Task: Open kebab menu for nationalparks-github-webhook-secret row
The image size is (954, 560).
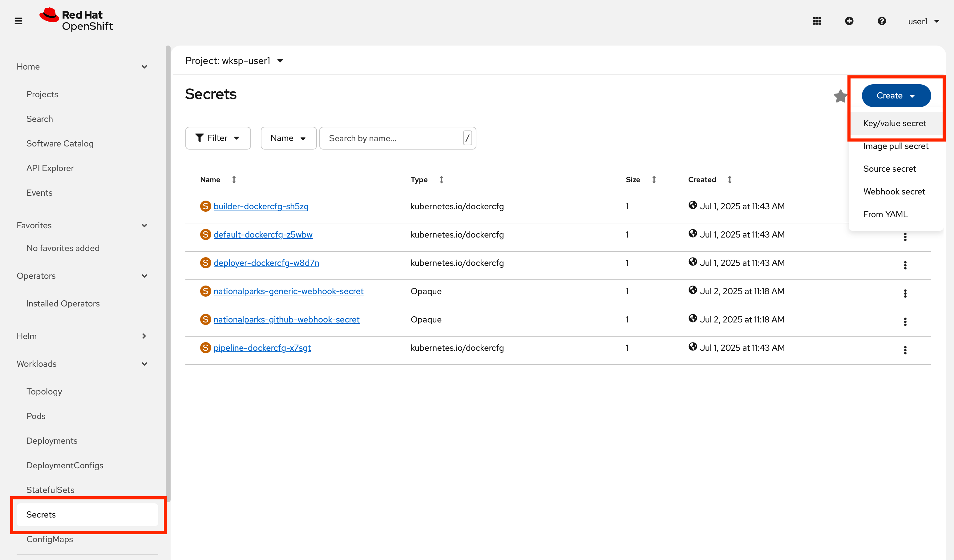Action: (x=905, y=322)
